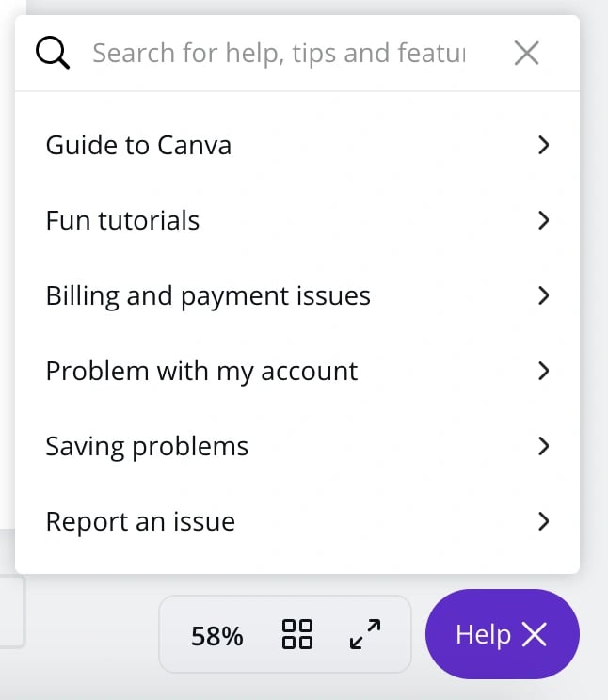Viewport: 608px width, 700px height.
Task: Open the Guide to Canva menu item
Action: pyautogui.click(x=138, y=145)
